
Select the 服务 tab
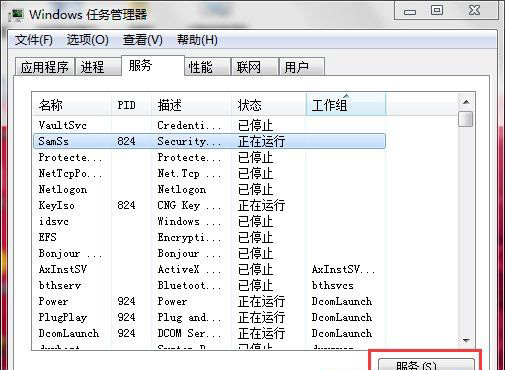click(x=153, y=65)
